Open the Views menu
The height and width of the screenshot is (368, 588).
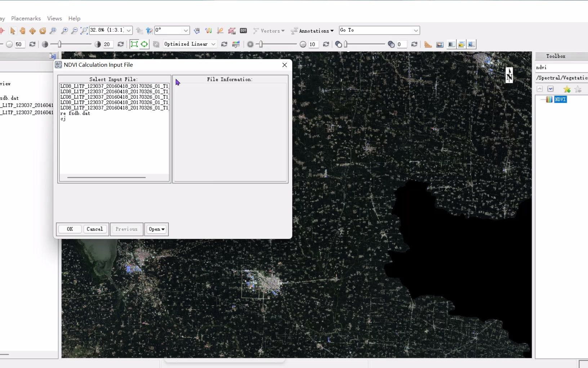[x=54, y=18]
